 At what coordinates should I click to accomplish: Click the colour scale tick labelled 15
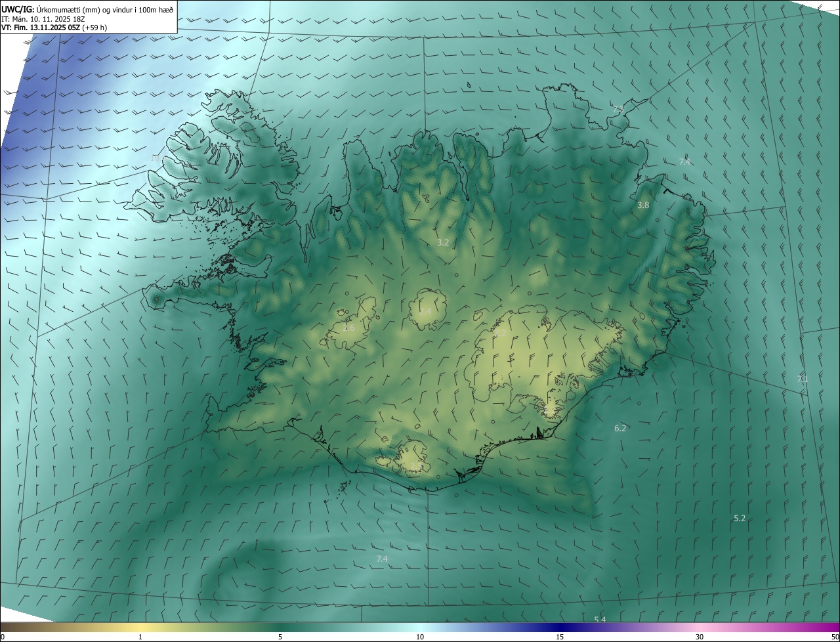pos(560,637)
